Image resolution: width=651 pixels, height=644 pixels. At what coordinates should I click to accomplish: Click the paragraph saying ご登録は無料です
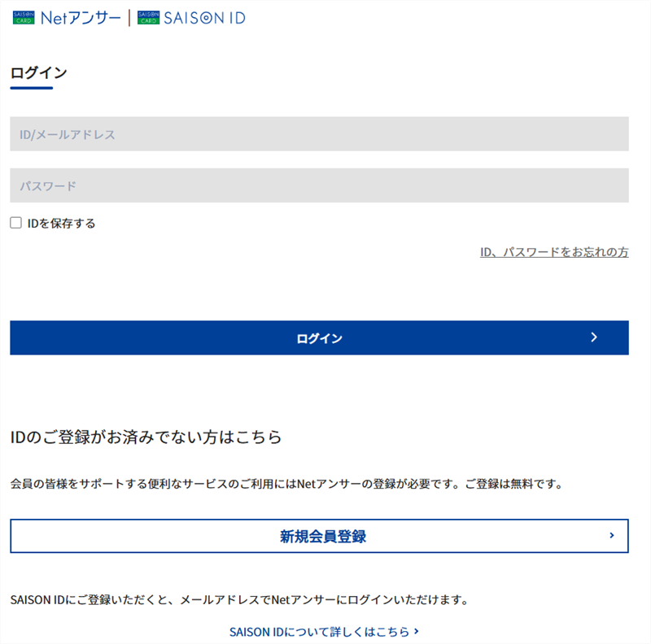(286, 484)
